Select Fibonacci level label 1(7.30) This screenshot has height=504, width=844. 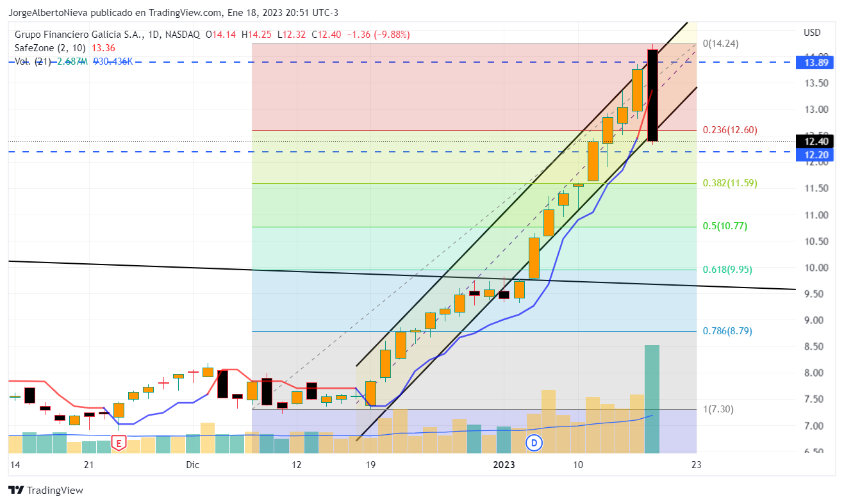[x=718, y=409]
